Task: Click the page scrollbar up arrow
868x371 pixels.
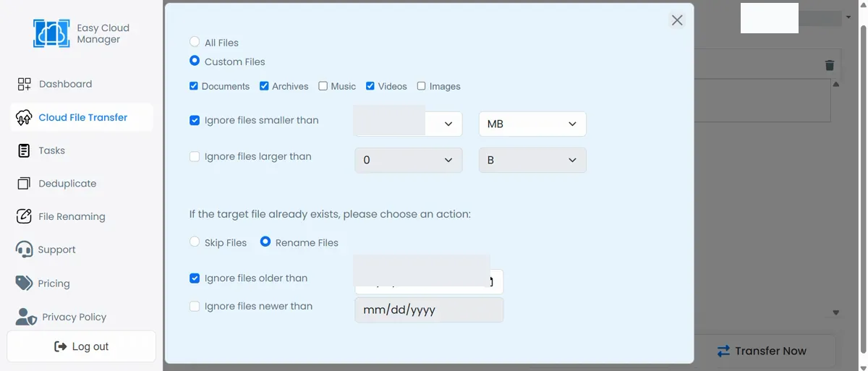Action: pyautogui.click(x=863, y=5)
